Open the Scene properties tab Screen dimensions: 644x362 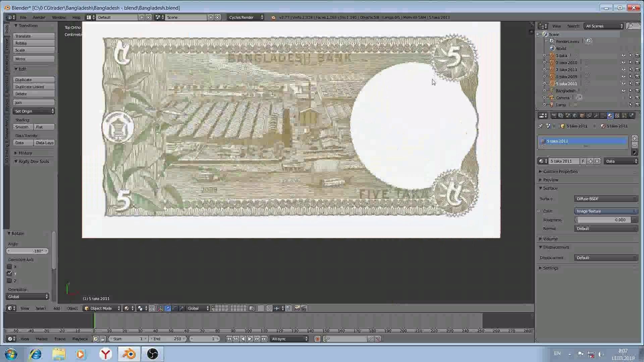tap(568, 116)
